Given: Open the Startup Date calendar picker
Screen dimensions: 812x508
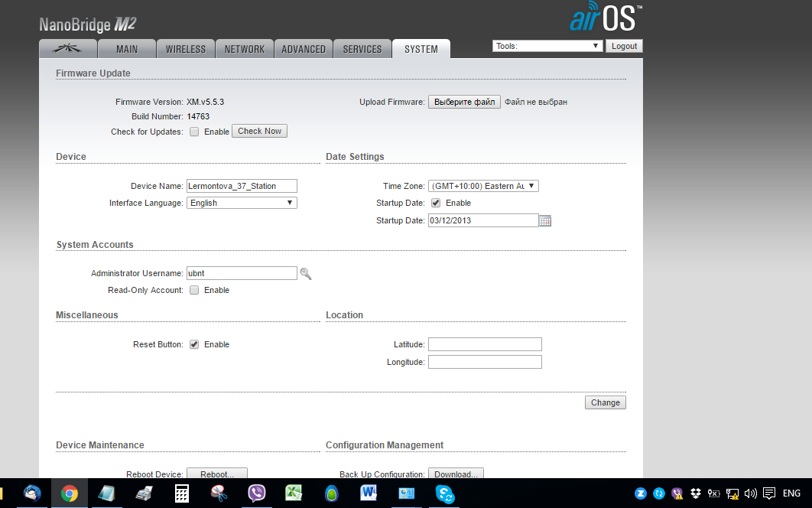Looking at the screenshot, I should (x=545, y=221).
